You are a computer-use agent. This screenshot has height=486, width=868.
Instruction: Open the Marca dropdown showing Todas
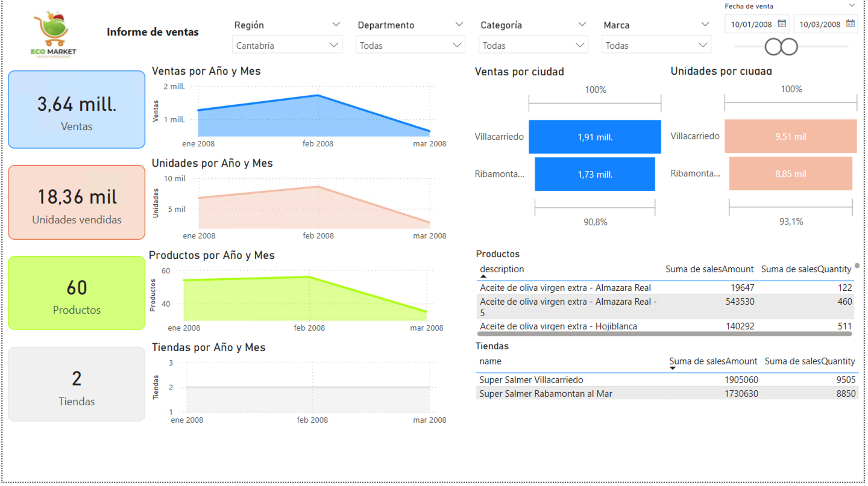(x=656, y=45)
